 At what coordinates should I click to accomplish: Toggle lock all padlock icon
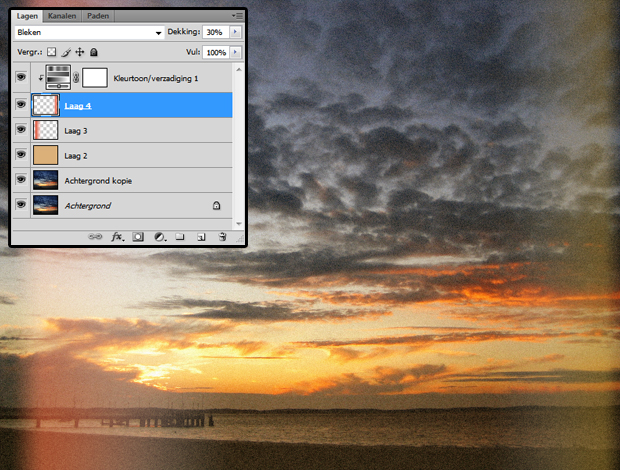tap(94, 52)
